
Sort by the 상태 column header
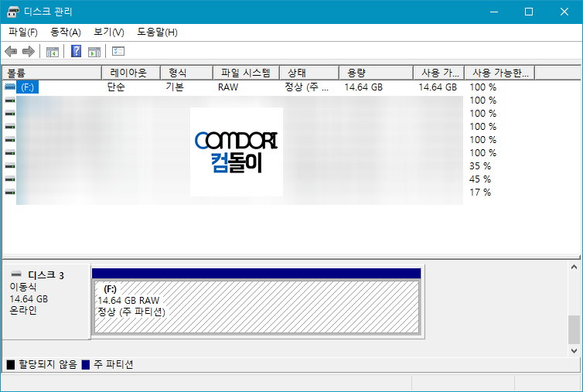309,73
